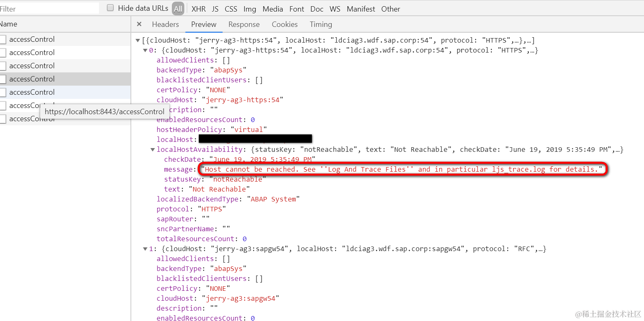
Task: Tick the Hide data URLs checkbox
Action: pyautogui.click(x=110, y=8)
